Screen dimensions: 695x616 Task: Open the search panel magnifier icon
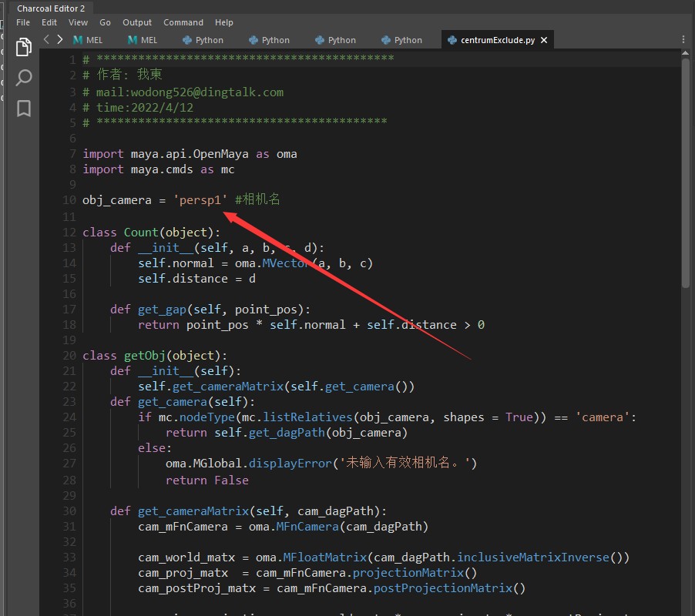(x=24, y=78)
